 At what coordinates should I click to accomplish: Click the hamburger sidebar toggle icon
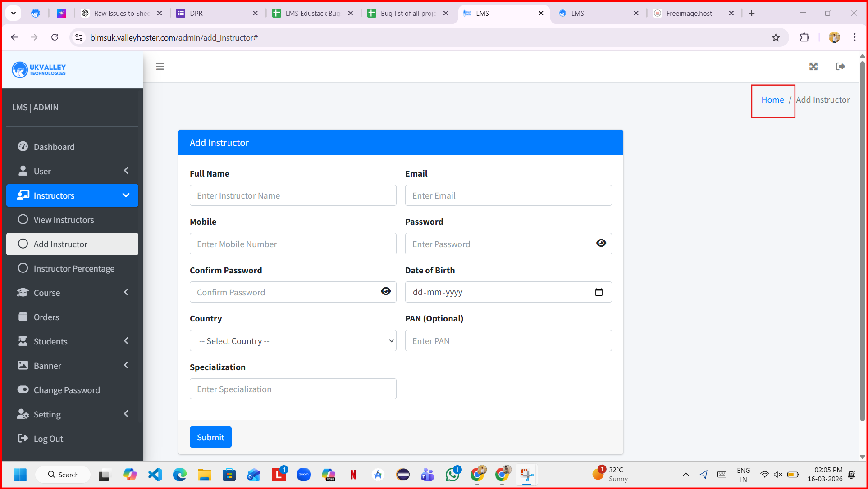[x=160, y=67]
